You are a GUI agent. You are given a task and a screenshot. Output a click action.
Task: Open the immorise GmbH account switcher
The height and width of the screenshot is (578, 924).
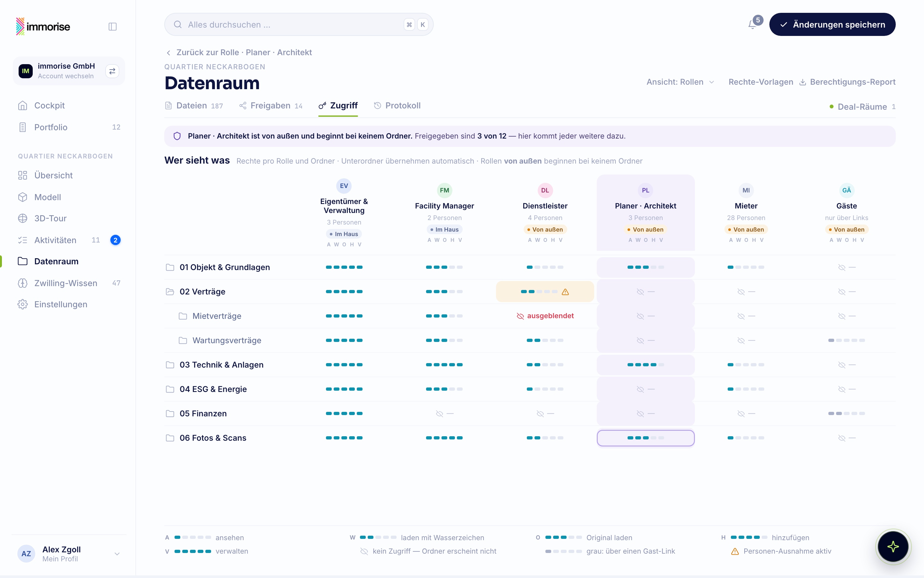pos(69,71)
